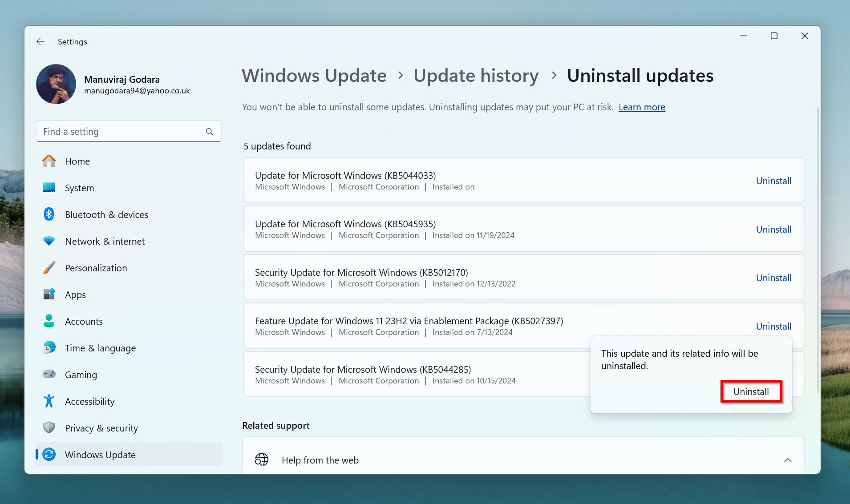The image size is (850, 504).
Task: Go to Gaming settings
Action: (129, 375)
